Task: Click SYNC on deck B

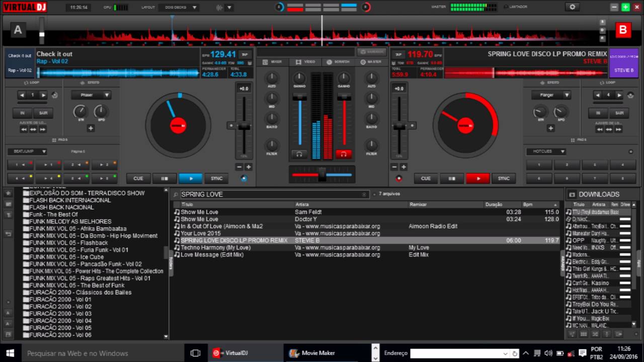Action: point(504,178)
